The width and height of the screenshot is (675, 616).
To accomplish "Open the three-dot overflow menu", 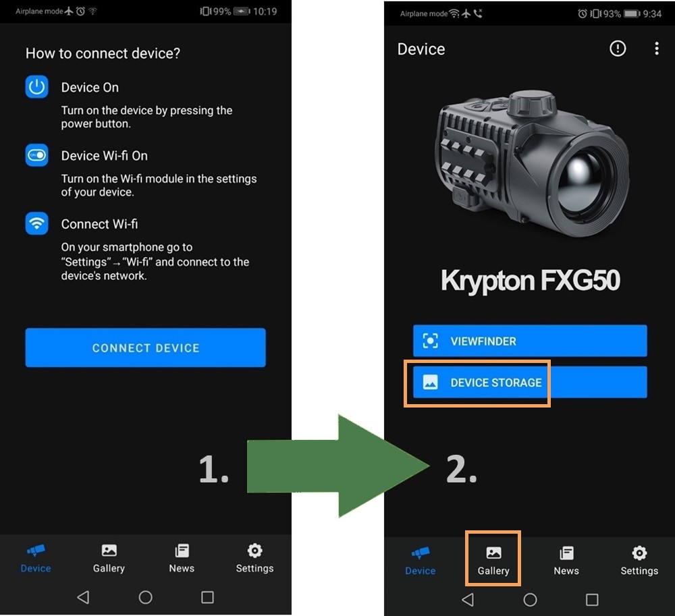I will pos(656,49).
